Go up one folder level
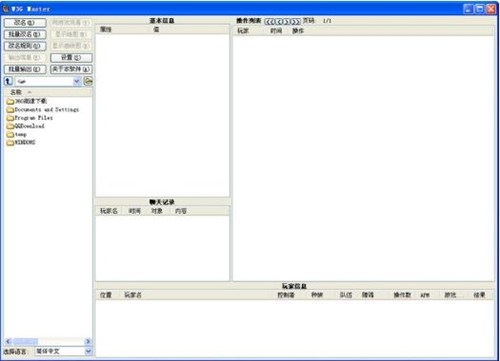This screenshot has width=500, height=361. 8,81
